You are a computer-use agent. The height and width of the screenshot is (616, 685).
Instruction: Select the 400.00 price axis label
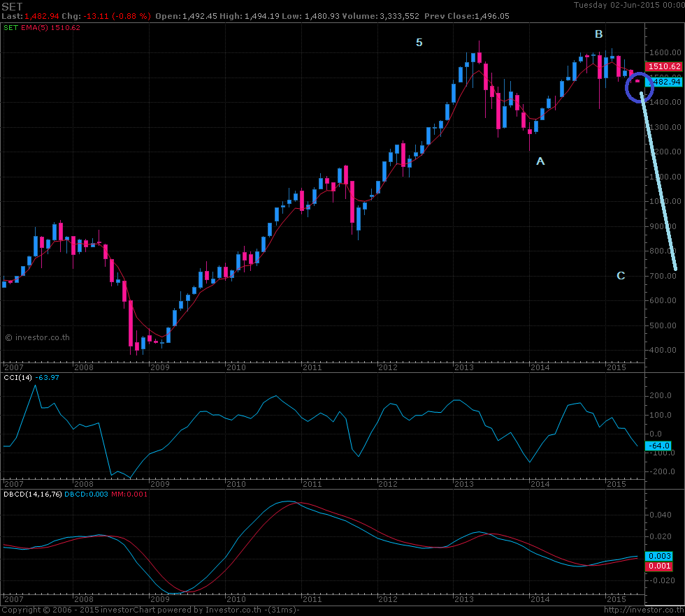point(663,350)
